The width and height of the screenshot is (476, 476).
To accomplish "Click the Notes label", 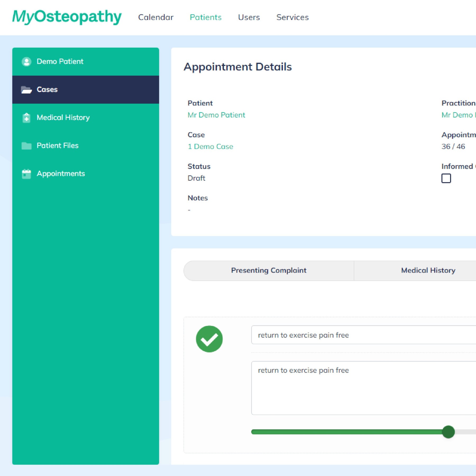I will [x=198, y=198].
